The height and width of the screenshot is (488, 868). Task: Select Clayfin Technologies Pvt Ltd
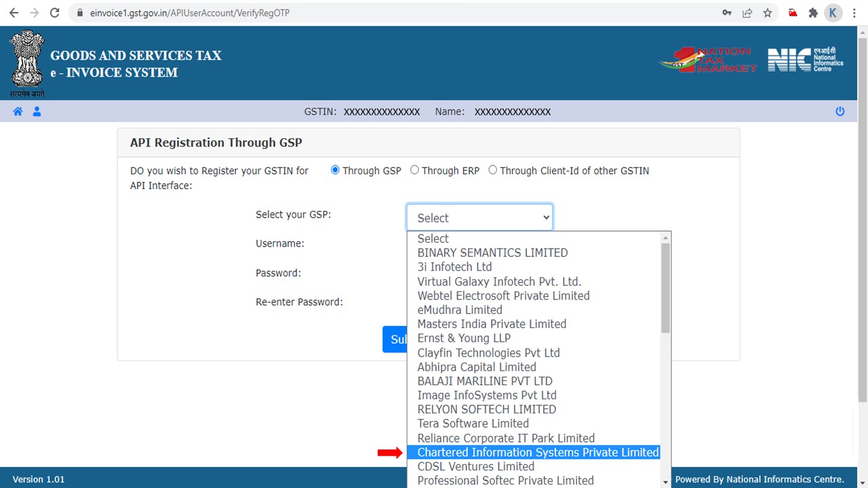point(534,352)
